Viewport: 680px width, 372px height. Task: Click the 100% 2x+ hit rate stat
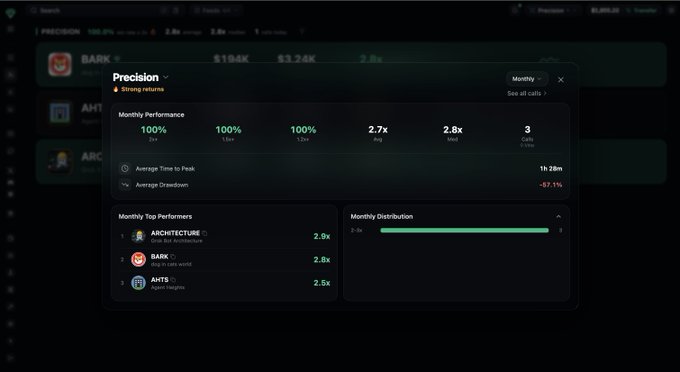click(x=154, y=134)
